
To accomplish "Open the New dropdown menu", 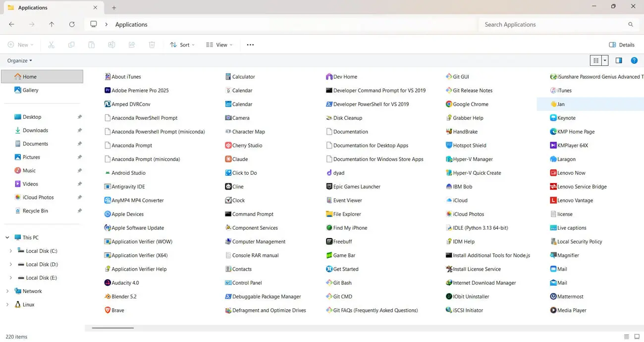I will pos(21,45).
